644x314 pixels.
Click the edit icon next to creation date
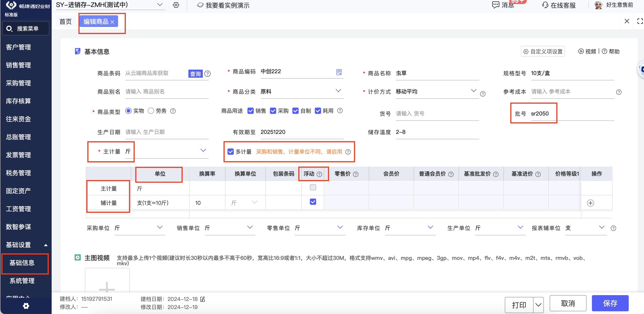click(203, 299)
